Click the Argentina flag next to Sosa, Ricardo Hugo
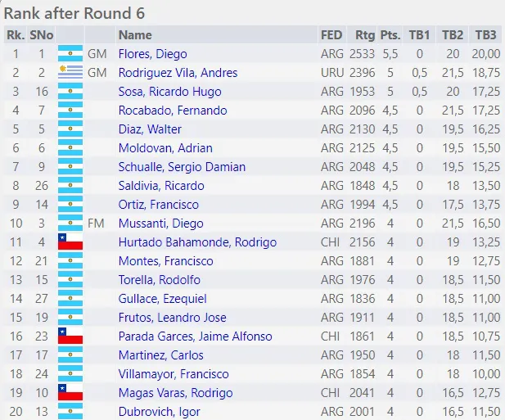Screen dimensions: 505x420 [70, 92]
